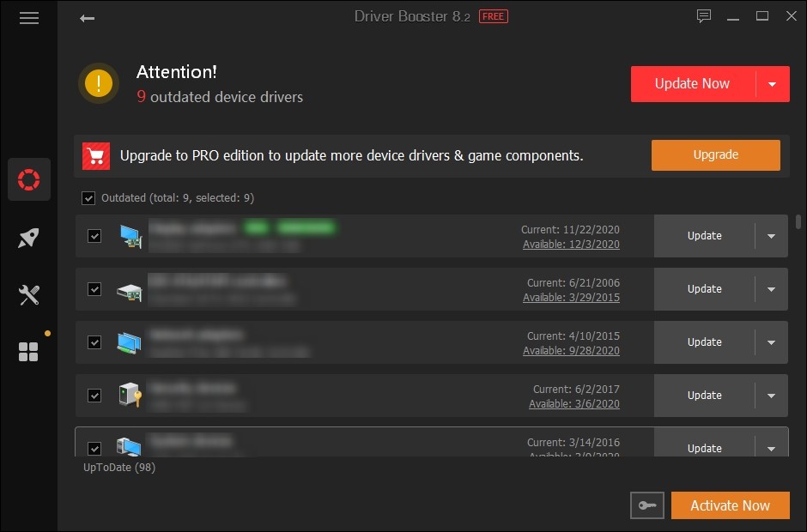Image resolution: width=807 pixels, height=532 pixels.
Task: Open dropdown beside Update for 3/14/2016 driver
Action: 771,448
